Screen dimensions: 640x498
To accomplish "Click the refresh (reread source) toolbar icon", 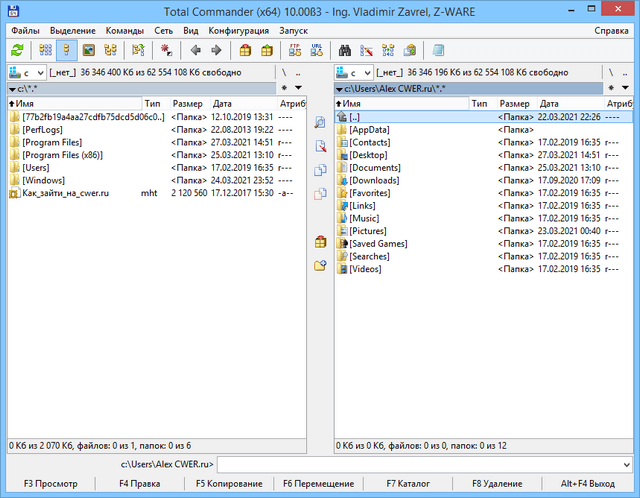I will (x=17, y=50).
